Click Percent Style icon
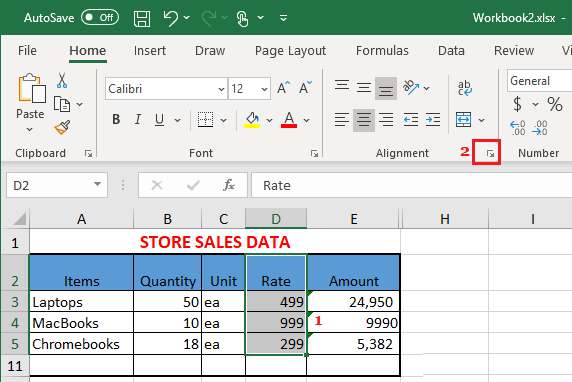The height and width of the screenshot is (382, 572). pos(555,104)
